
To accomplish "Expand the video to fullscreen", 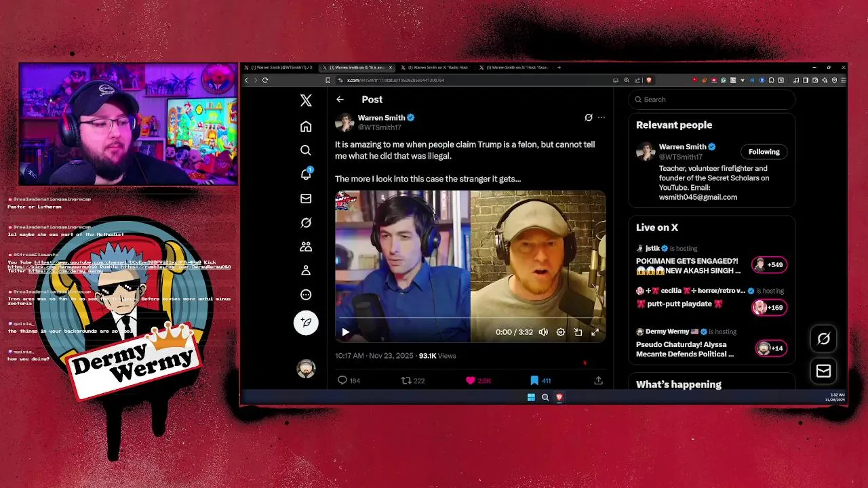I will click(x=595, y=332).
